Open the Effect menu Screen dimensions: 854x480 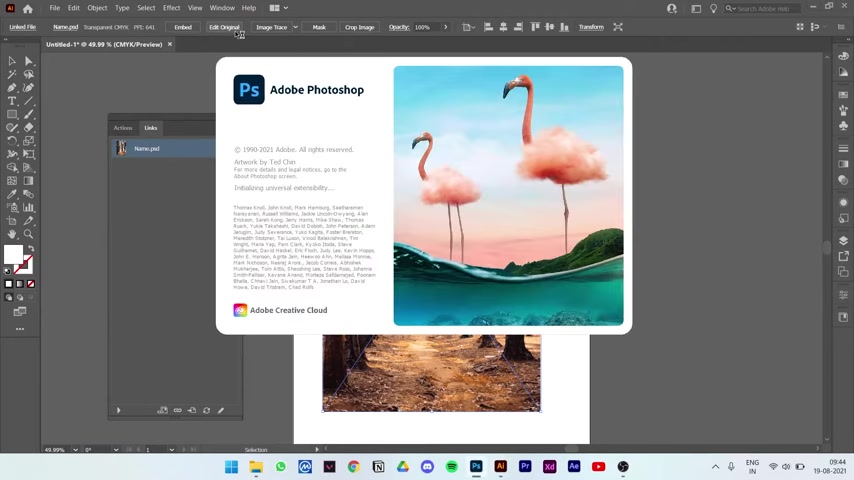point(171,8)
